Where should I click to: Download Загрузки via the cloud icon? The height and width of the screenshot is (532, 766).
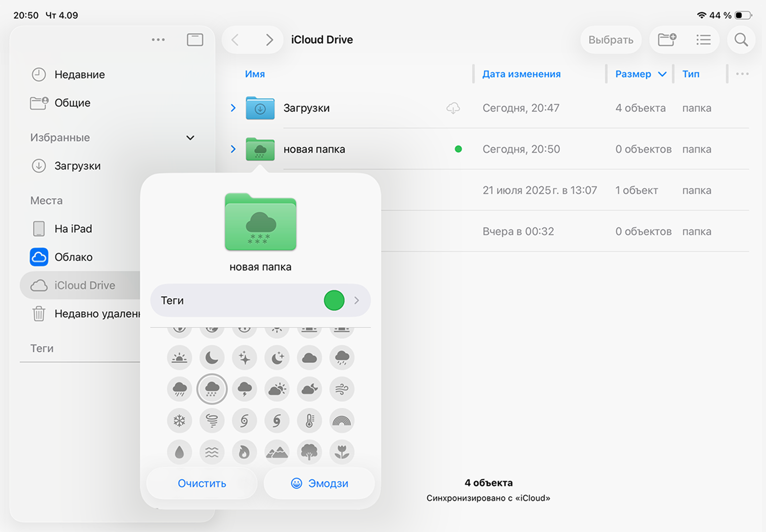point(453,108)
